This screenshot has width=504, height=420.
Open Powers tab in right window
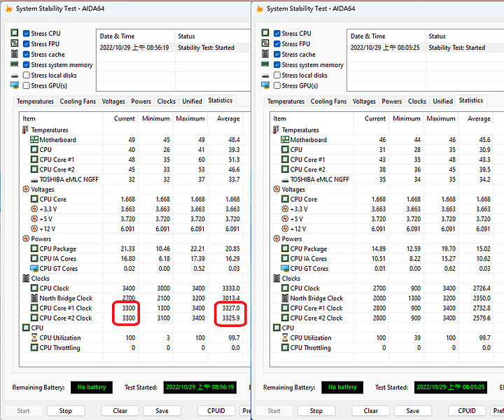(x=391, y=101)
